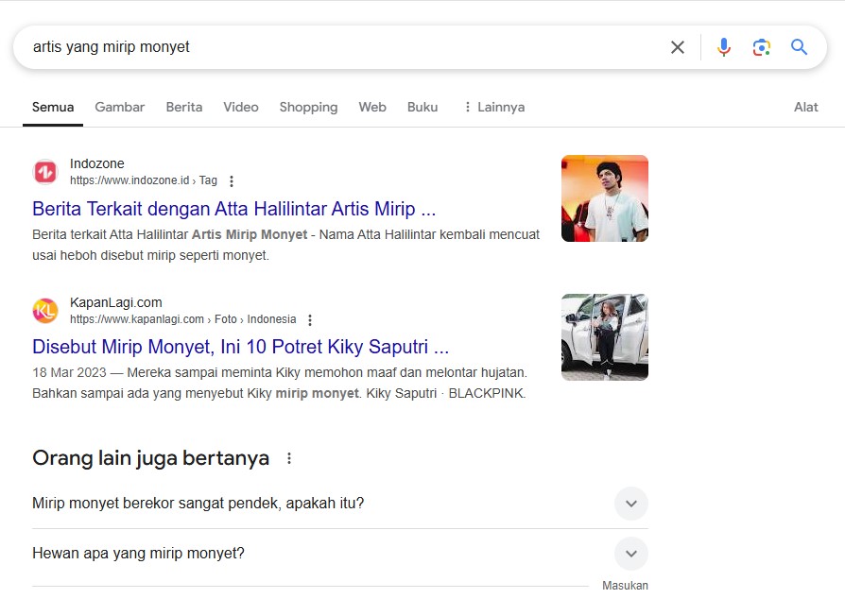Click question text Mirip monyet berekor sangat pendek

[x=198, y=504]
